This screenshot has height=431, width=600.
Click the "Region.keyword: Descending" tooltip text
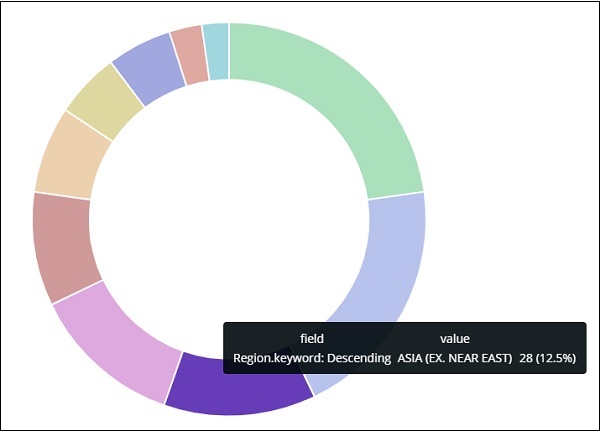coord(309,358)
